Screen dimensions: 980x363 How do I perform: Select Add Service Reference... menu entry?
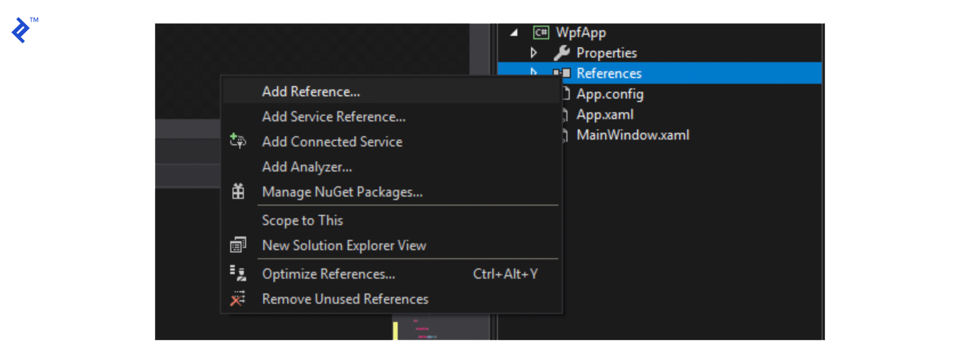click(x=333, y=117)
